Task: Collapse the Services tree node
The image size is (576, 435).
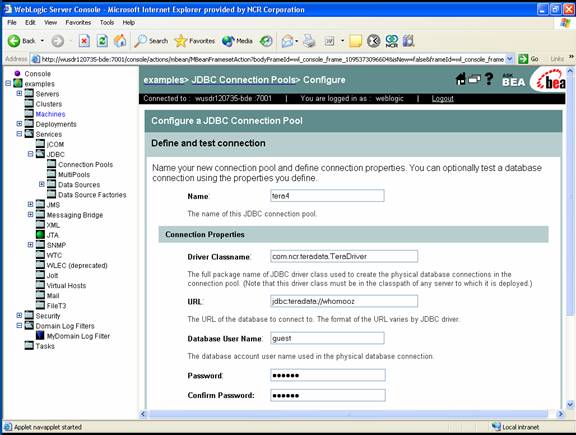Action: (x=19, y=134)
